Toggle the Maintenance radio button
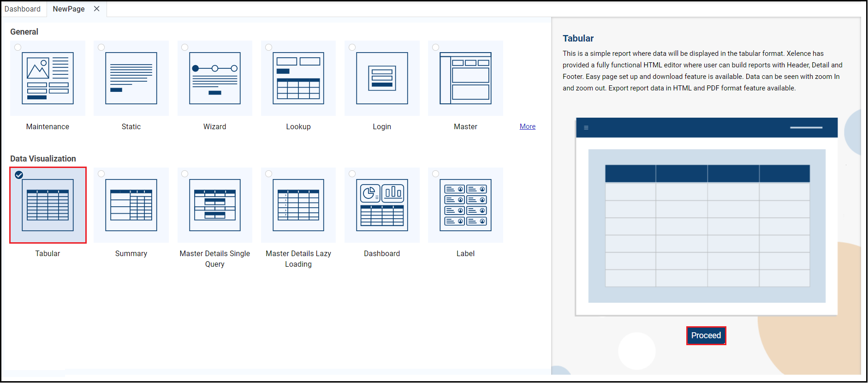 18,47
